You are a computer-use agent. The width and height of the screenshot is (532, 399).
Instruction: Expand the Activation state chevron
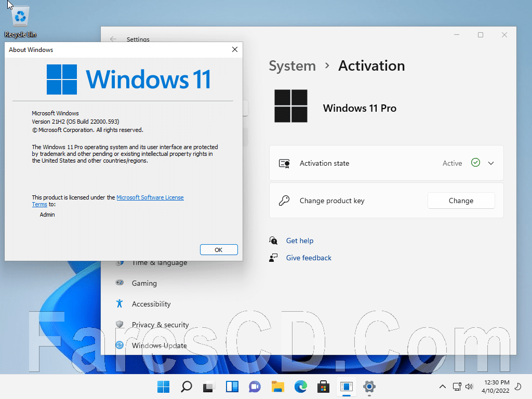[x=491, y=163]
